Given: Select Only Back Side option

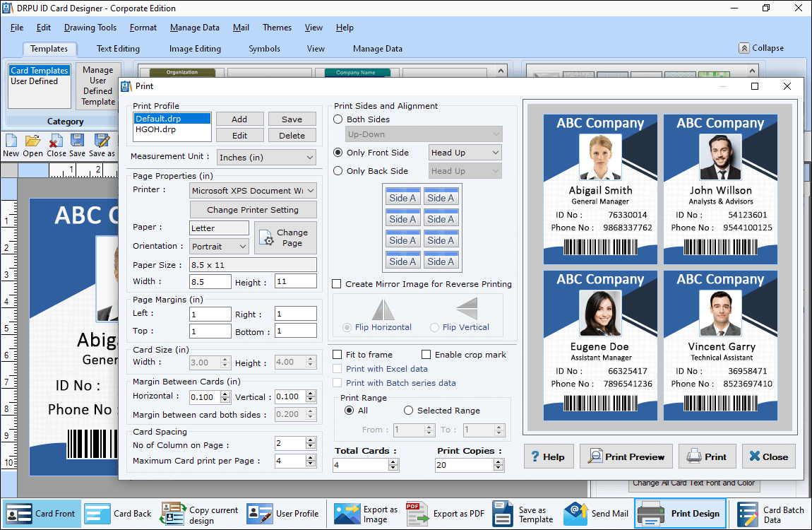Looking at the screenshot, I should pos(338,170).
